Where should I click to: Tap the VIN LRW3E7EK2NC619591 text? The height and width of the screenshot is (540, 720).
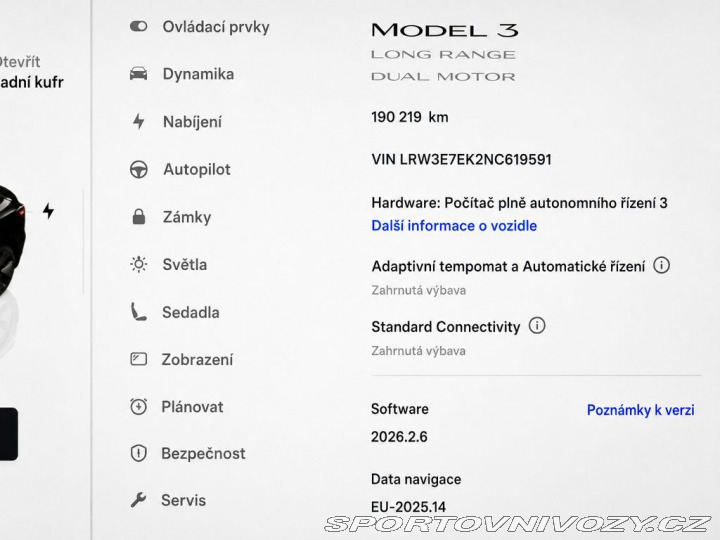(461, 159)
